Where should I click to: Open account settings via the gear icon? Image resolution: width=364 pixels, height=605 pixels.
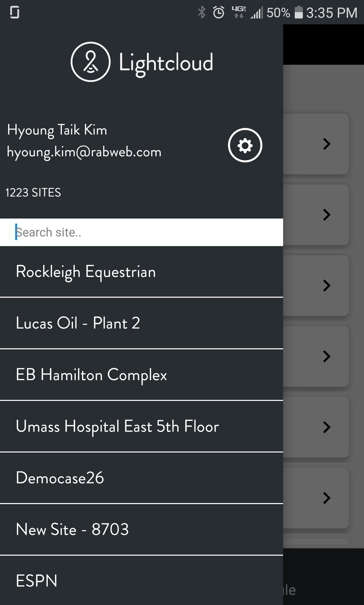coord(245,145)
